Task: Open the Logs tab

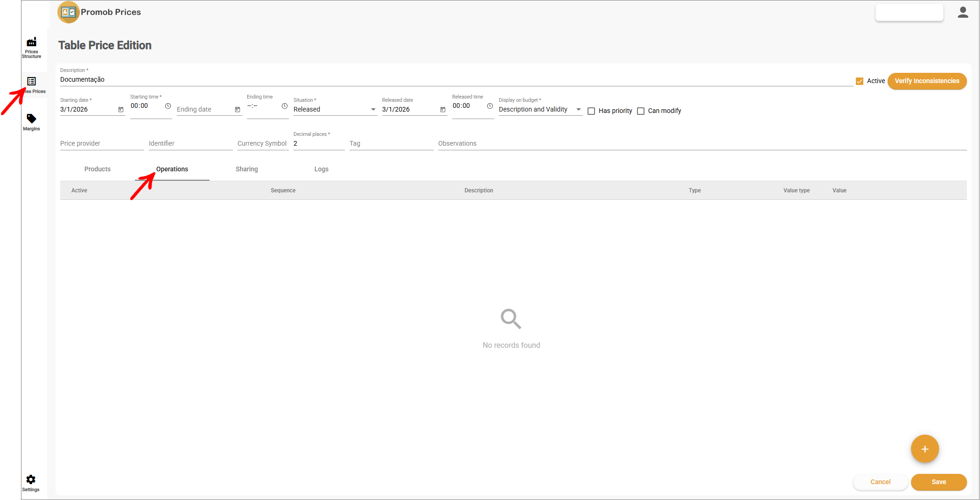Action: [x=322, y=169]
